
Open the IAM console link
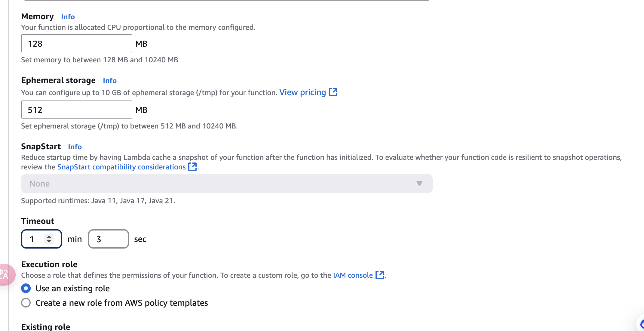(x=353, y=275)
